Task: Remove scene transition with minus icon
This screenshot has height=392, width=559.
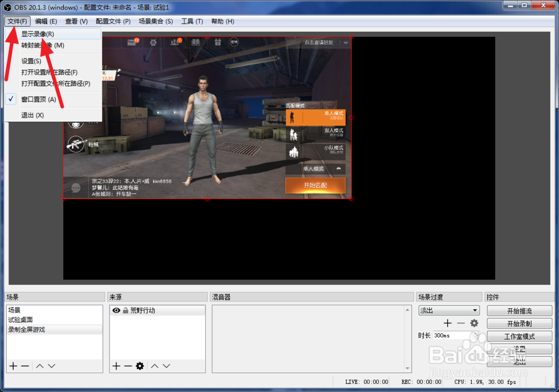Action: pos(461,323)
